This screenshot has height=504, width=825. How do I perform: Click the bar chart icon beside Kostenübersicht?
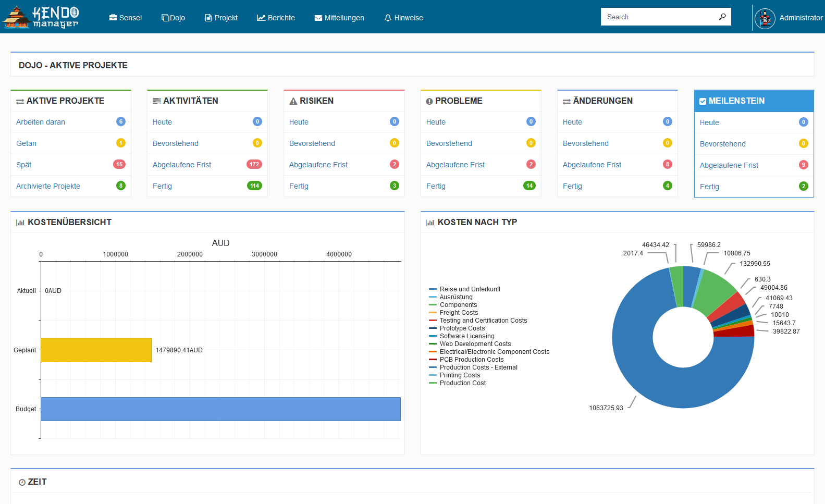click(20, 223)
